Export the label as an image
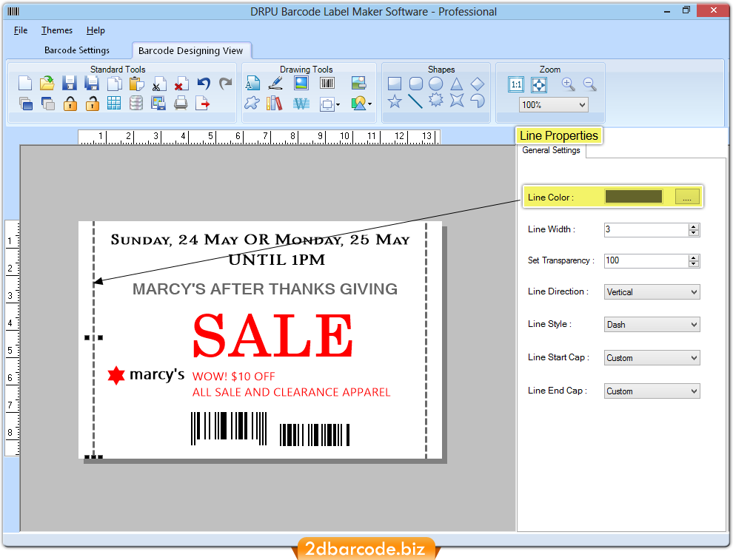733x560 pixels. pos(158,104)
